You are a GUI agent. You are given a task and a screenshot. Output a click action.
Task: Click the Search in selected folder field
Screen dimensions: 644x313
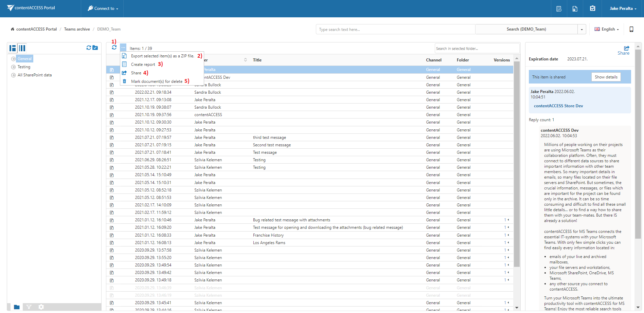pos(477,49)
